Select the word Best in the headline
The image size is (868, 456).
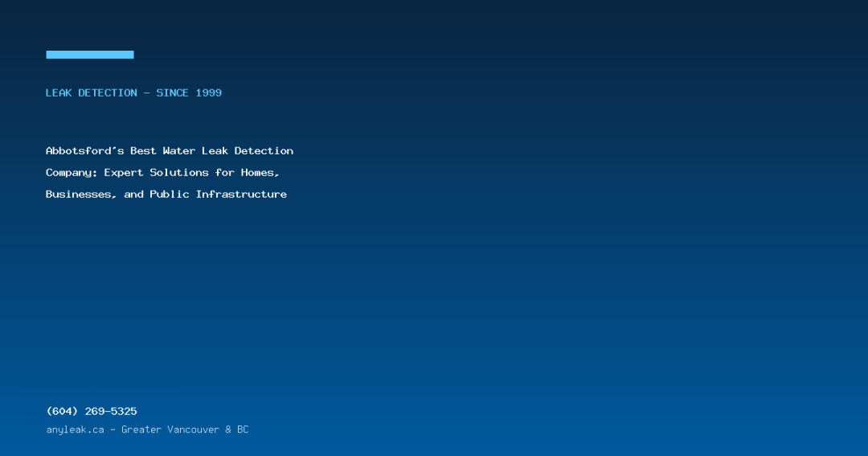point(143,150)
